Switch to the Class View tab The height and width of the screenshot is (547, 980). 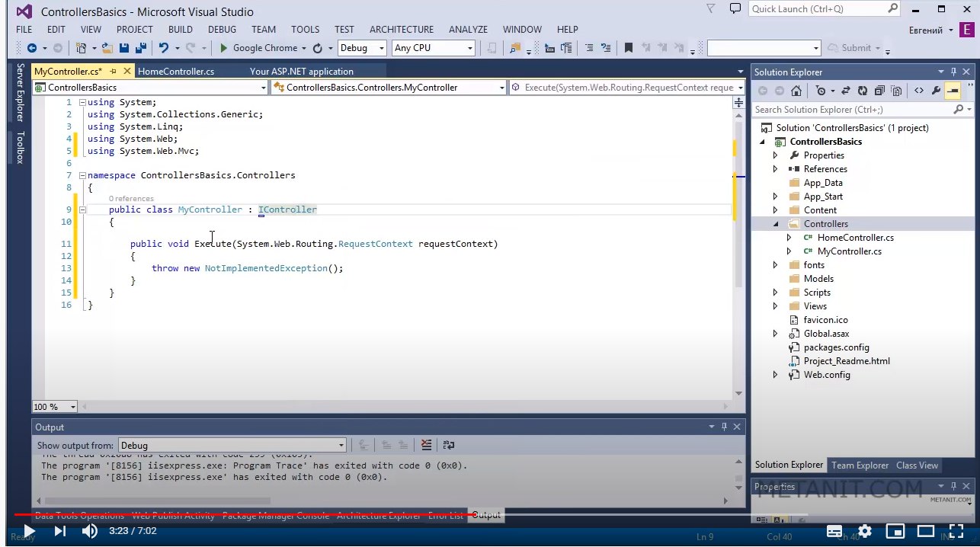point(917,465)
